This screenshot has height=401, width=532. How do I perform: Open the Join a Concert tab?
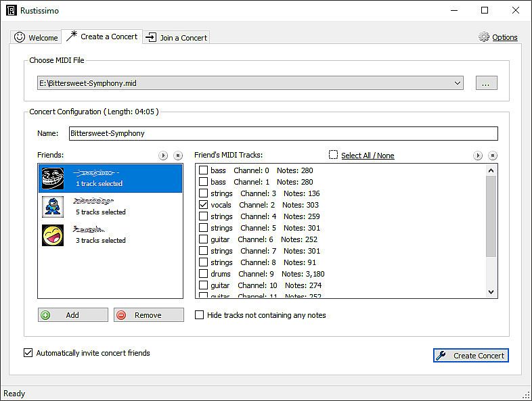click(176, 38)
